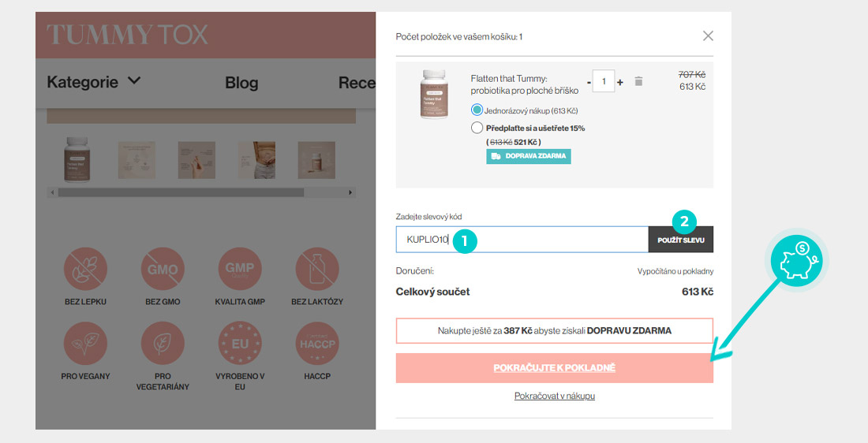The width and height of the screenshot is (868, 443).
Task: Click Pokračovat v nákupu link
Action: tap(554, 396)
